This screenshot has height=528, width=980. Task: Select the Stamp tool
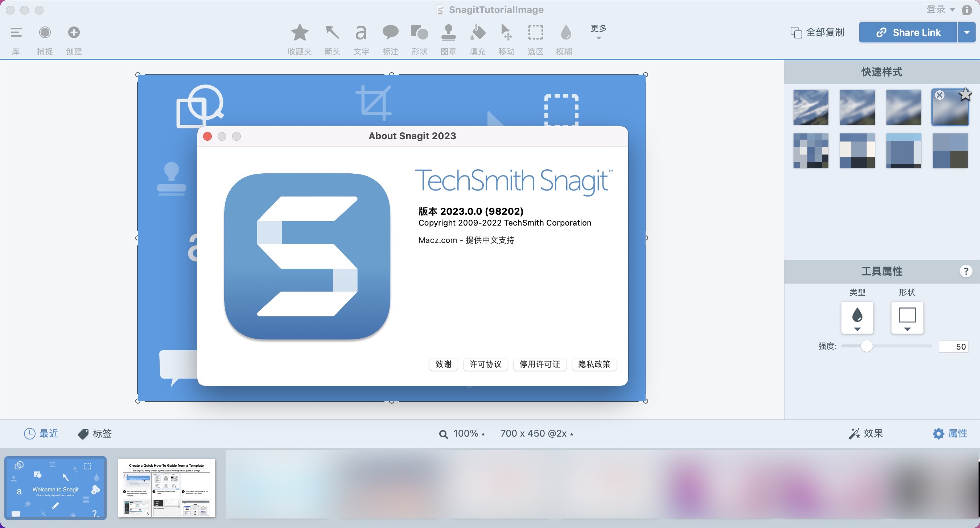[448, 33]
